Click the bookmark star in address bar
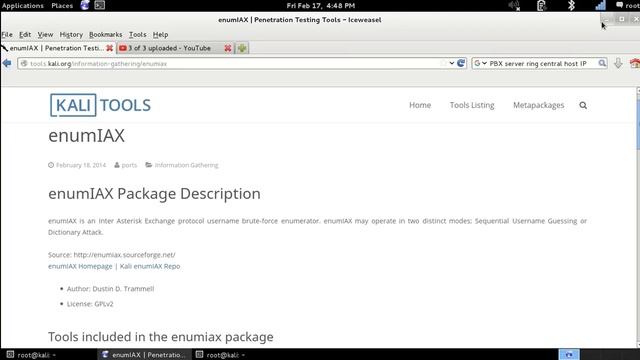The width and height of the screenshot is (640, 360). pos(443,63)
